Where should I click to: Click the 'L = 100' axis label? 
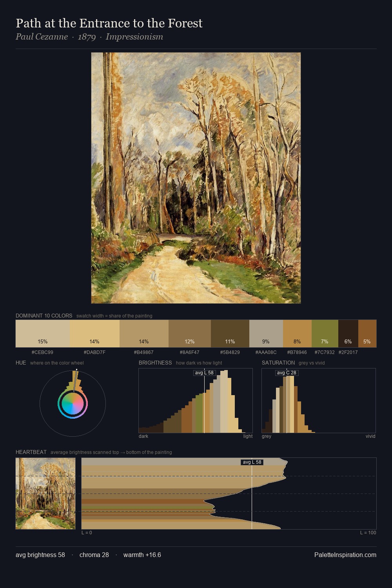coord(368,533)
